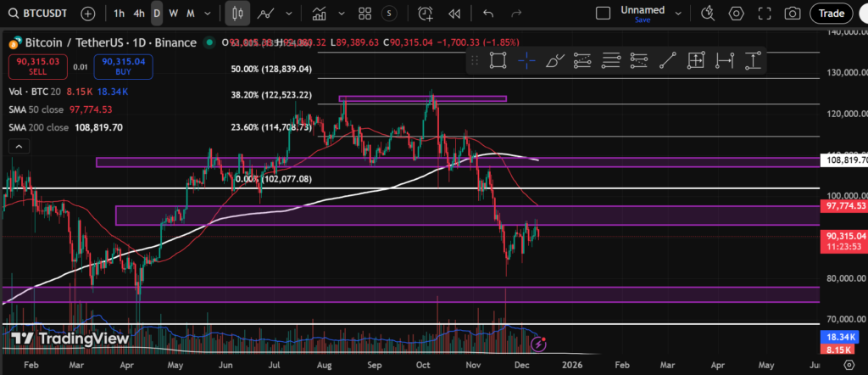Select the Brush drawing tool
The image size is (868, 375).
pyautogui.click(x=554, y=60)
